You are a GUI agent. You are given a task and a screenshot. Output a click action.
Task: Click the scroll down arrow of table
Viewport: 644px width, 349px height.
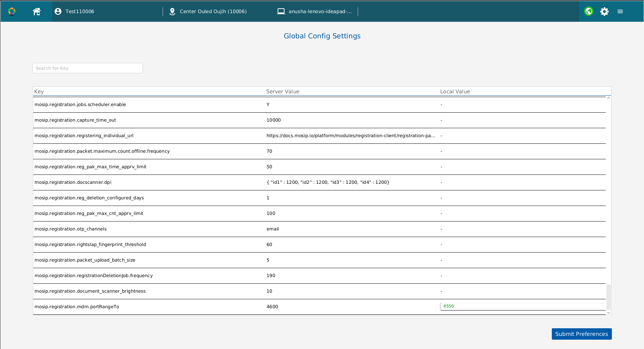[608, 313]
